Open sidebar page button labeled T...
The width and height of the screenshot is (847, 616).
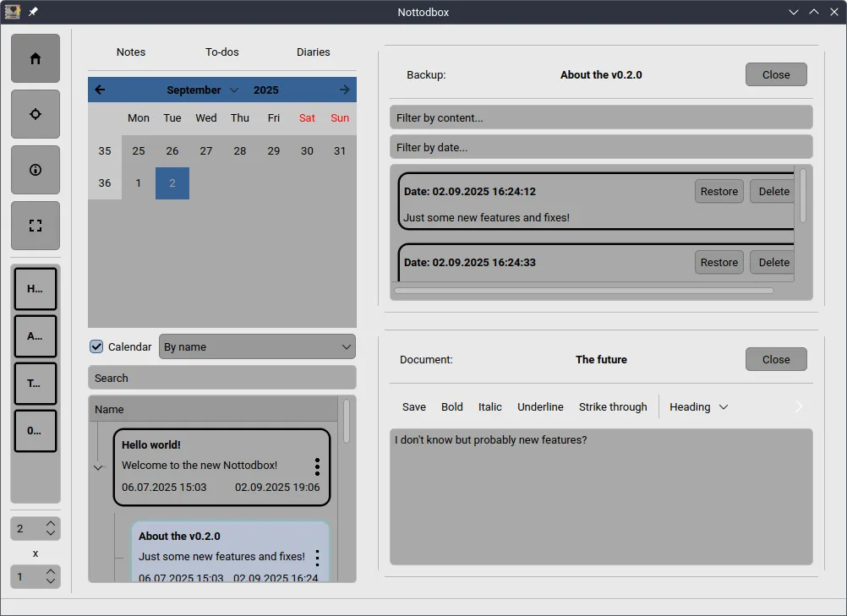point(36,384)
